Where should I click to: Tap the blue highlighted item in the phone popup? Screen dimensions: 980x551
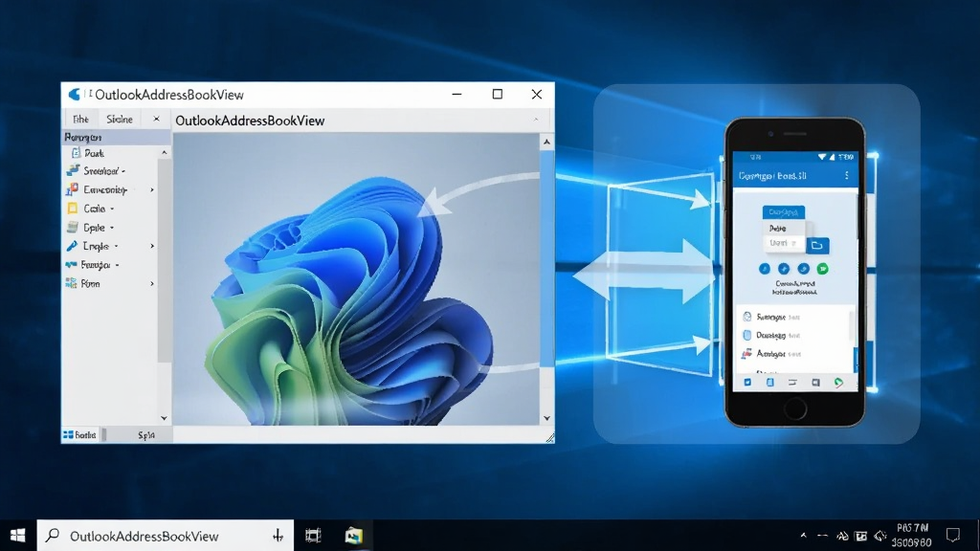click(783, 212)
